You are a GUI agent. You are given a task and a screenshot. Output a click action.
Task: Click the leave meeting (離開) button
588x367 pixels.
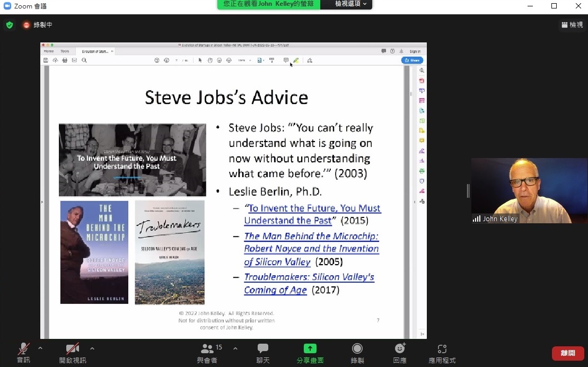pyautogui.click(x=568, y=353)
